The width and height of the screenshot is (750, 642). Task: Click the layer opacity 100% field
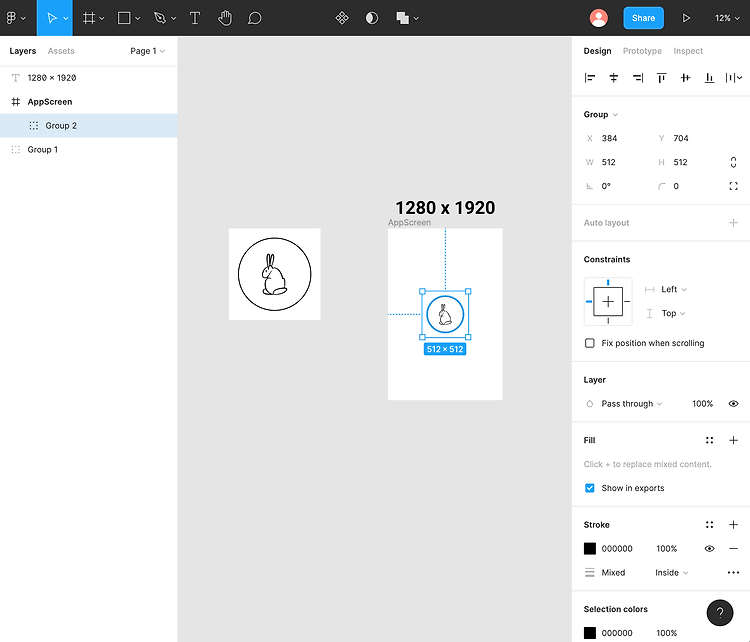(x=702, y=404)
